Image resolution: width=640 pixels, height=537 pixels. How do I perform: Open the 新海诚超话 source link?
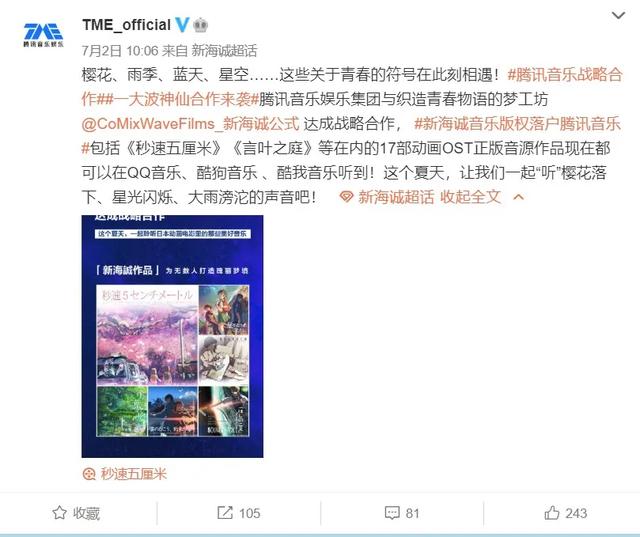click(224, 51)
